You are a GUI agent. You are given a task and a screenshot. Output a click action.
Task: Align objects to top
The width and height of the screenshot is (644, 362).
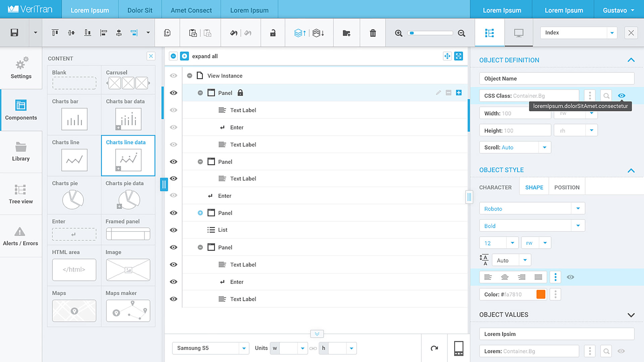pos(55,33)
